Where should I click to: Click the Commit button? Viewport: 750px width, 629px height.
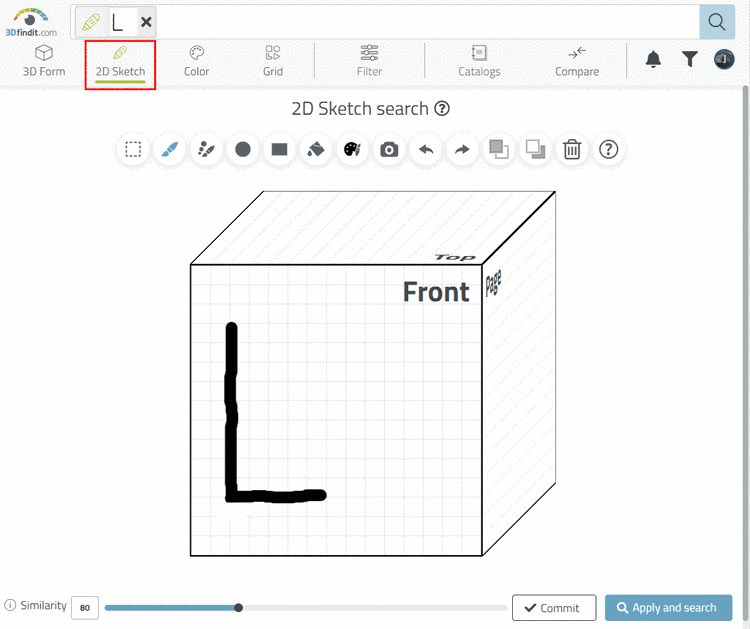click(554, 607)
